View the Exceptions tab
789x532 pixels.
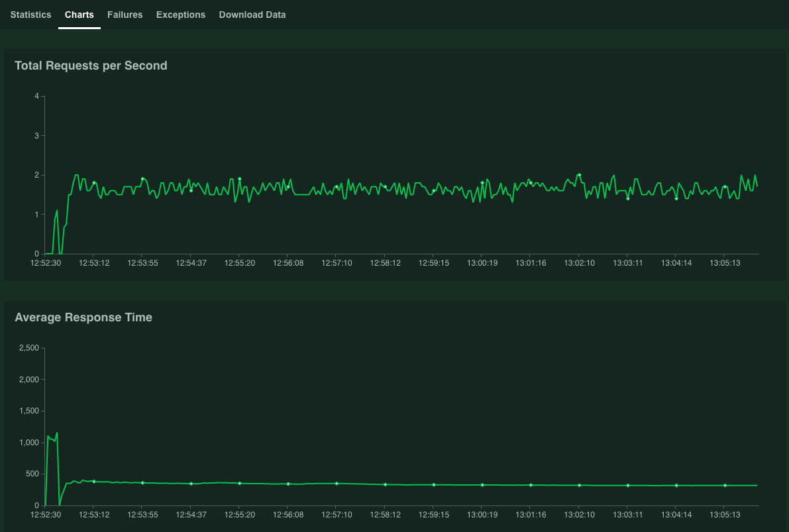coord(180,14)
